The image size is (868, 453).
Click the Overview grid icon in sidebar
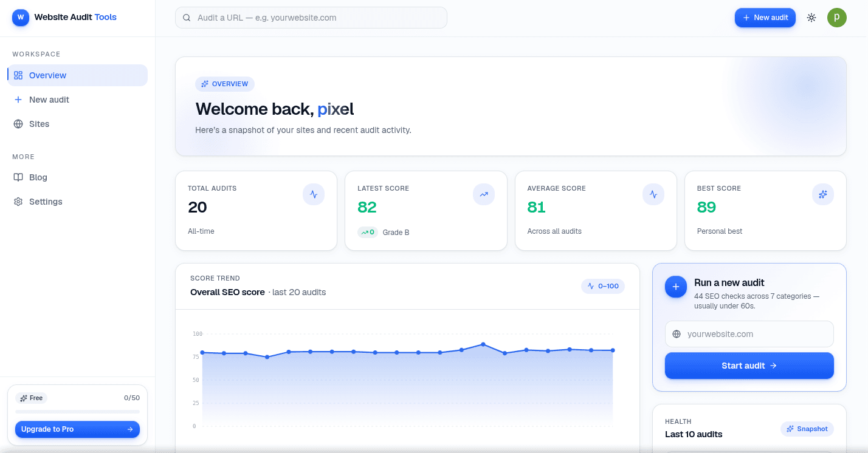pos(18,75)
